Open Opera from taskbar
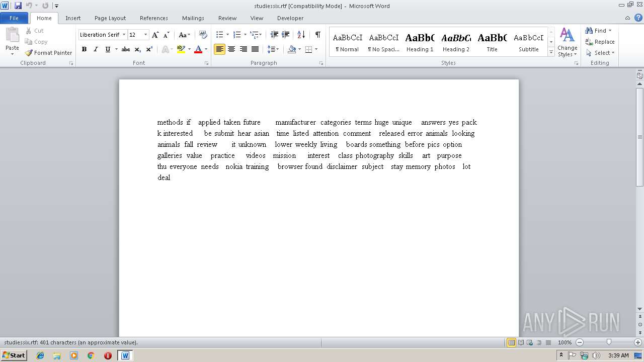 (108, 355)
